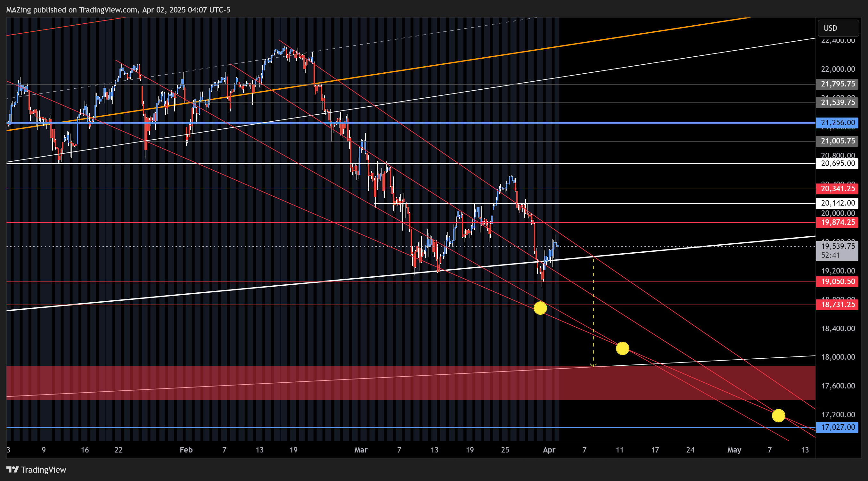Screen dimensions: 868x481
Task: Click the May label on time axis
Action: [734, 450]
